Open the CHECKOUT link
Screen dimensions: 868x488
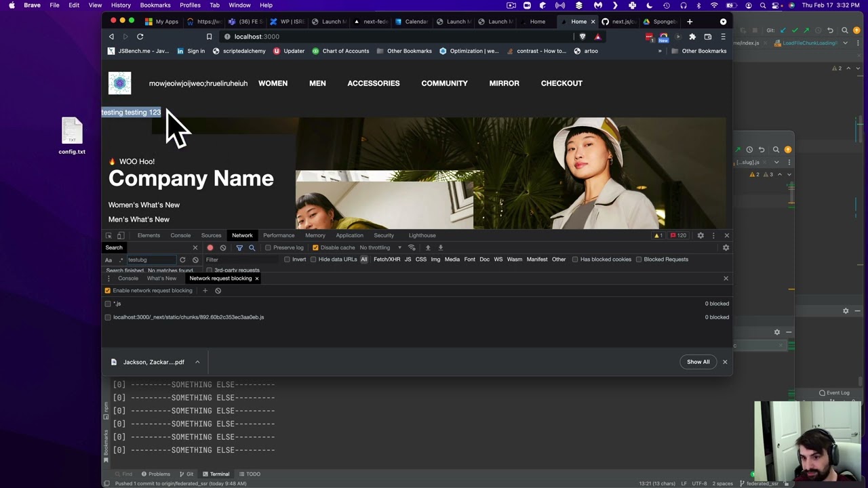561,83
